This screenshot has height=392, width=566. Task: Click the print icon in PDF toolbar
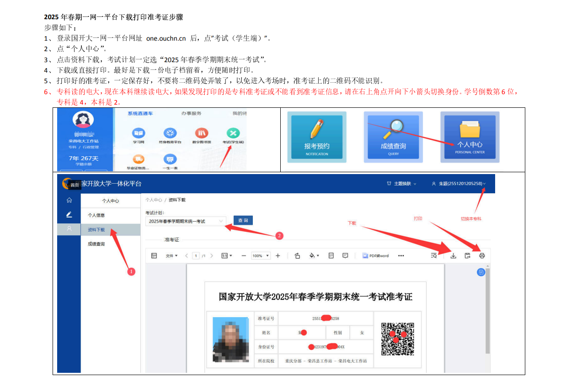coord(482,256)
